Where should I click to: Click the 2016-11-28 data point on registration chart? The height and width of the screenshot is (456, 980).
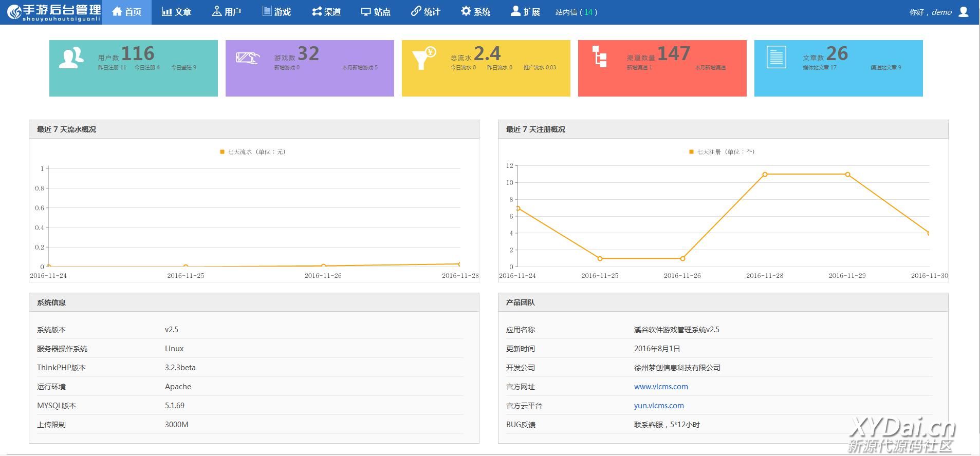click(765, 175)
